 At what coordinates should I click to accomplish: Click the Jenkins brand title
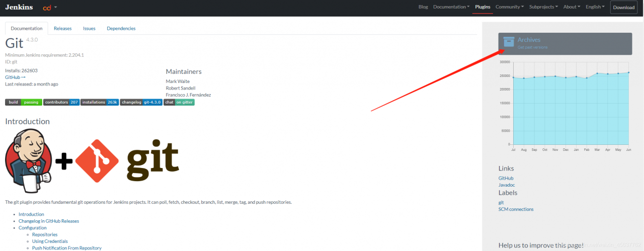tap(19, 7)
